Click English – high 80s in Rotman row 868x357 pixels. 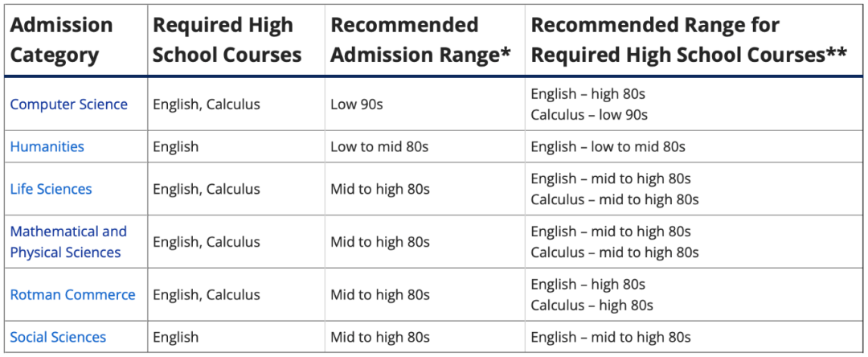pos(588,284)
